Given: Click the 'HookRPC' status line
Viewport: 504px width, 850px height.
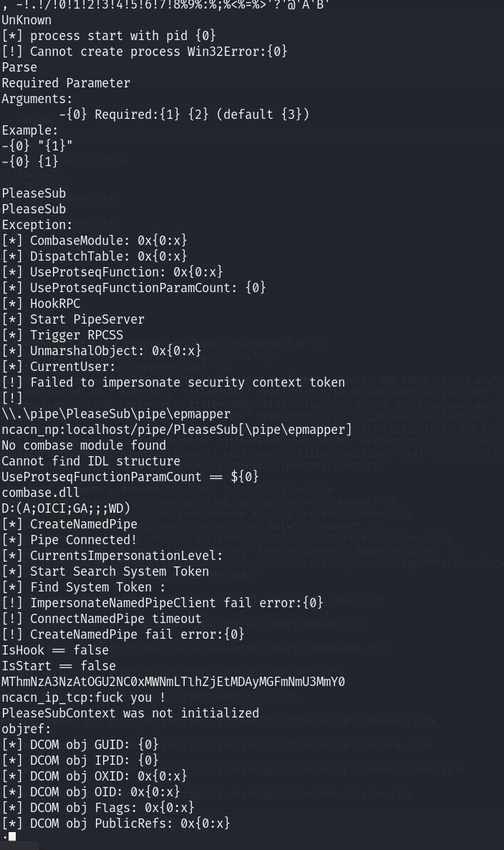Looking at the screenshot, I should pyautogui.click(x=41, y=304).
